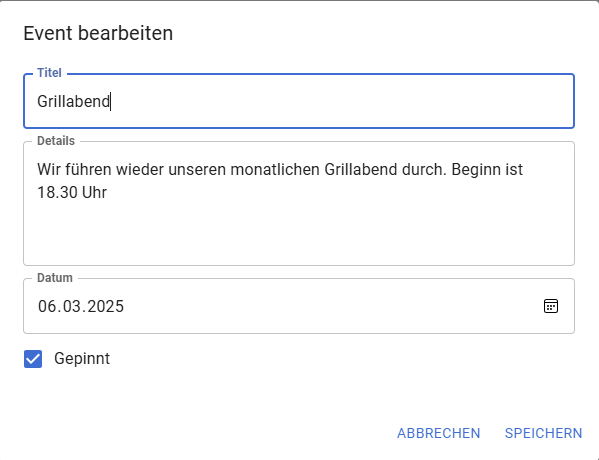Click the word führen in Details

coord(88,170)
